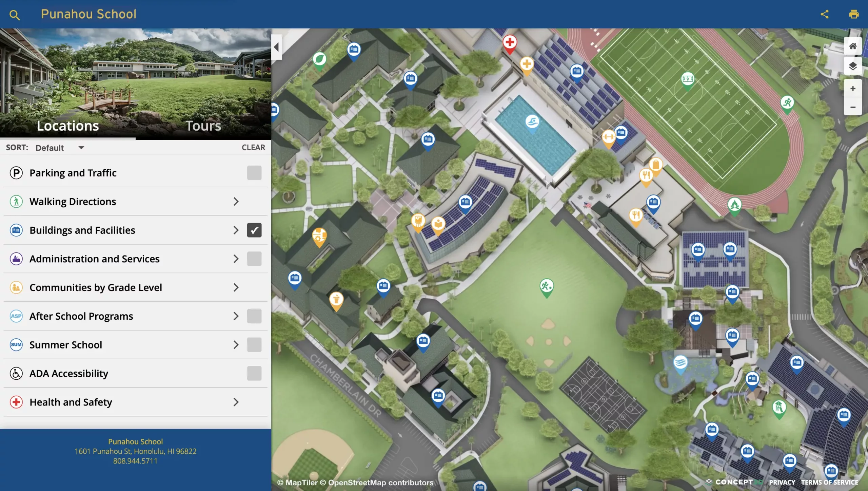
Task: Select the orange easel art marker
Action: pyautogui.click(x=418, y=223)
